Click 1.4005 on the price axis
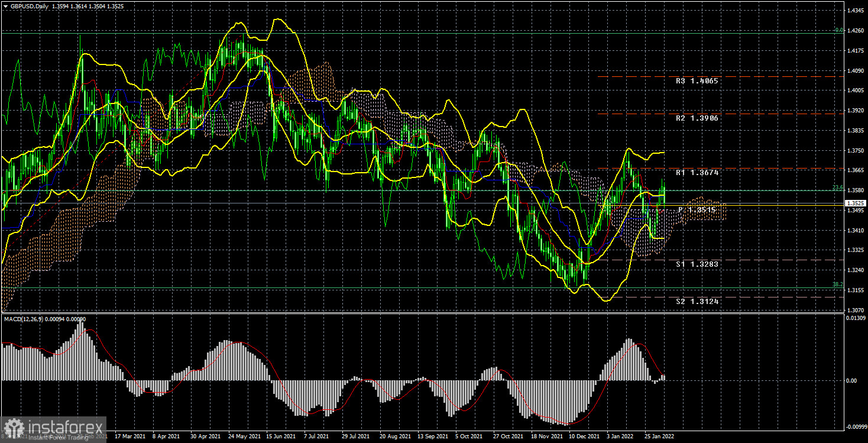868x443 pixels. pyautogui.click(x=855, y=90)
